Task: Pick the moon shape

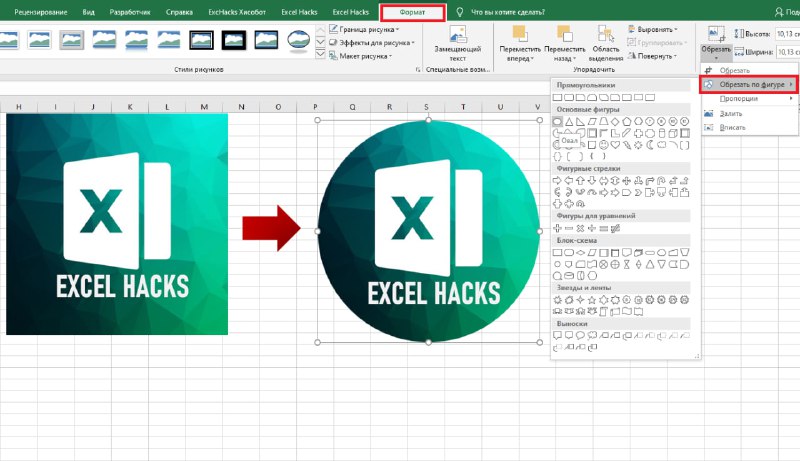Action: click(x=649, y=145)
